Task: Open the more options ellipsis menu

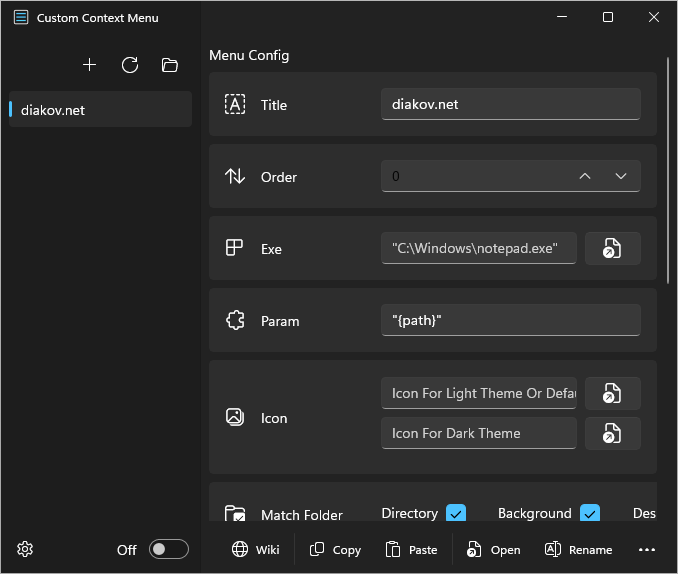Action: pyautogui.click(x=646, y=549)
